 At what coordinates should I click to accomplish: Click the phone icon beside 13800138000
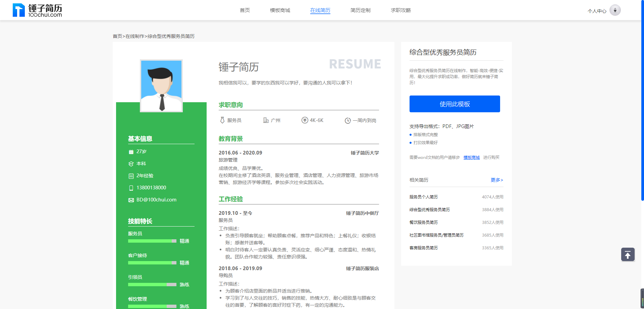[131, 188]
